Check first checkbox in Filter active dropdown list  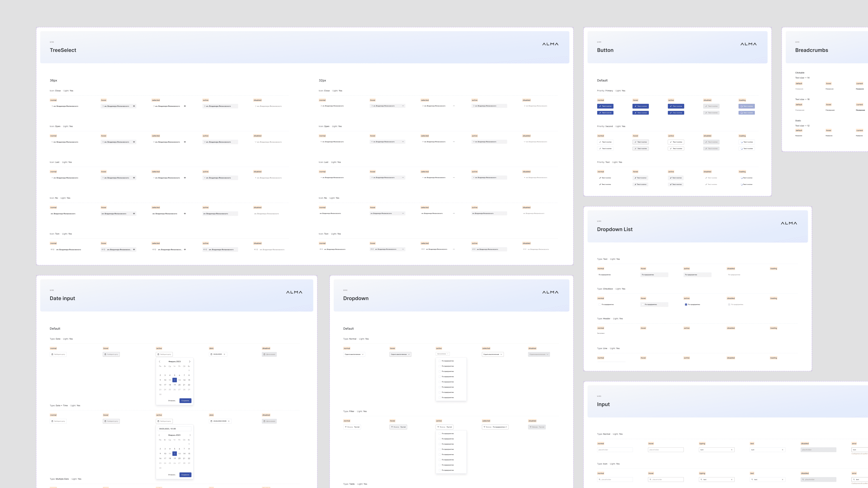(439, 434)
